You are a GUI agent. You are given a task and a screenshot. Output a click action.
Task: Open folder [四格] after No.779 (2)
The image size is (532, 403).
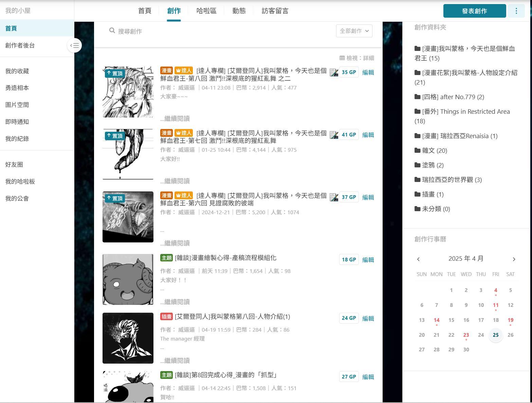coord(449,97)
